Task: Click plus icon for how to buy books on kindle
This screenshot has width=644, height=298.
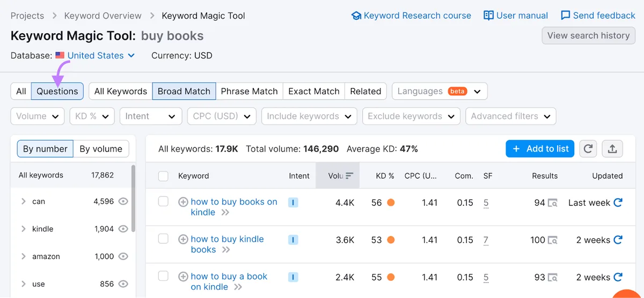Action: [183, 202]
